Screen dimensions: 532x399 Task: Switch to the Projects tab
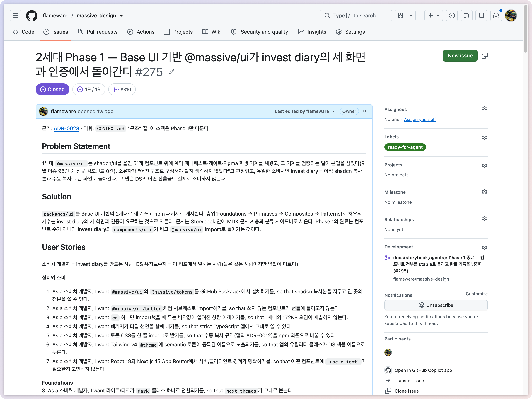[x=178, y=32]
